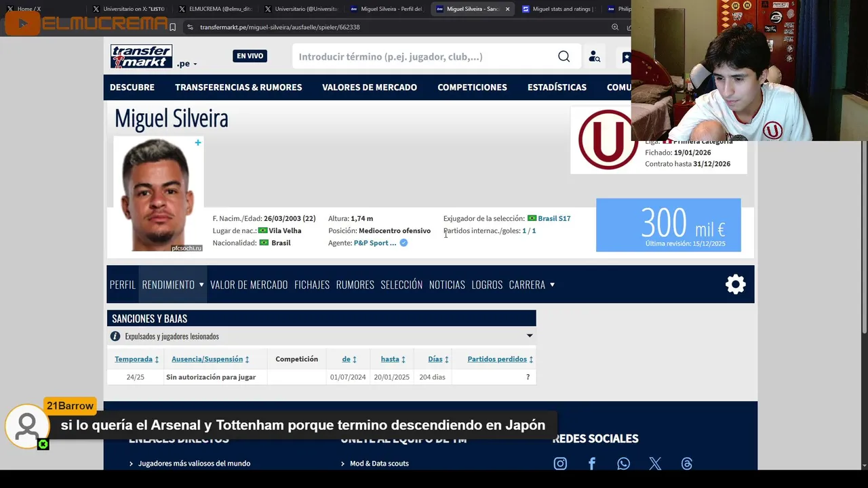Click the Transfermarkt logo
Viewport: 868px width, 488px height.
(141, 56)
